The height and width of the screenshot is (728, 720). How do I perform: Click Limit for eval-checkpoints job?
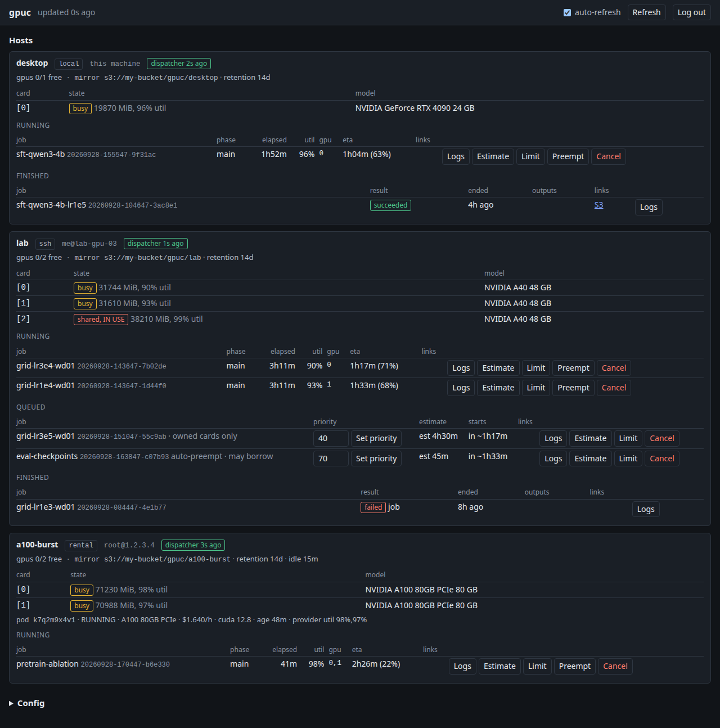(628, 459)
